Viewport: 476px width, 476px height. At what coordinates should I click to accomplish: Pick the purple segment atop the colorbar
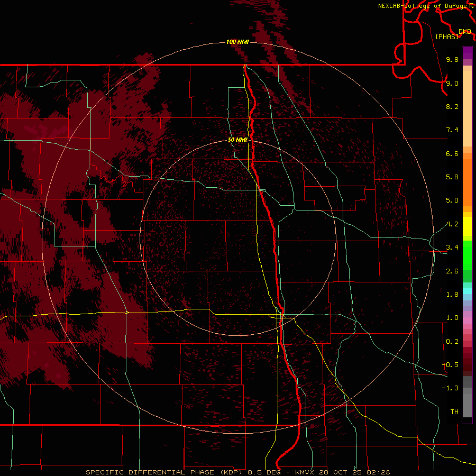point(467,53)
